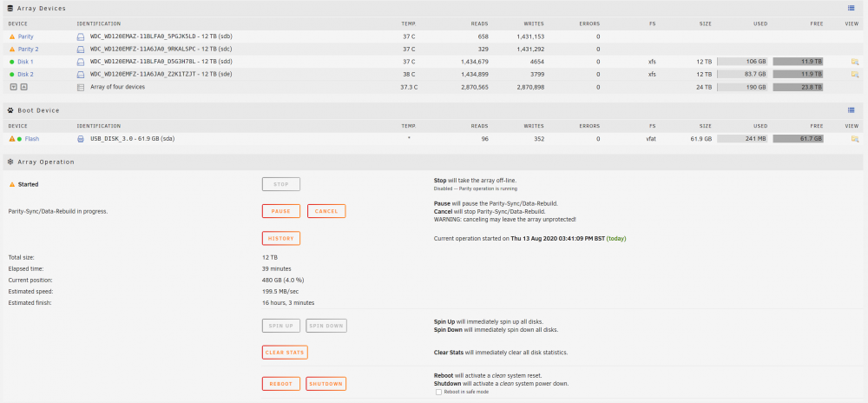Click the Spin Up button
The image size is (868, 403).
tap(281, 326)
